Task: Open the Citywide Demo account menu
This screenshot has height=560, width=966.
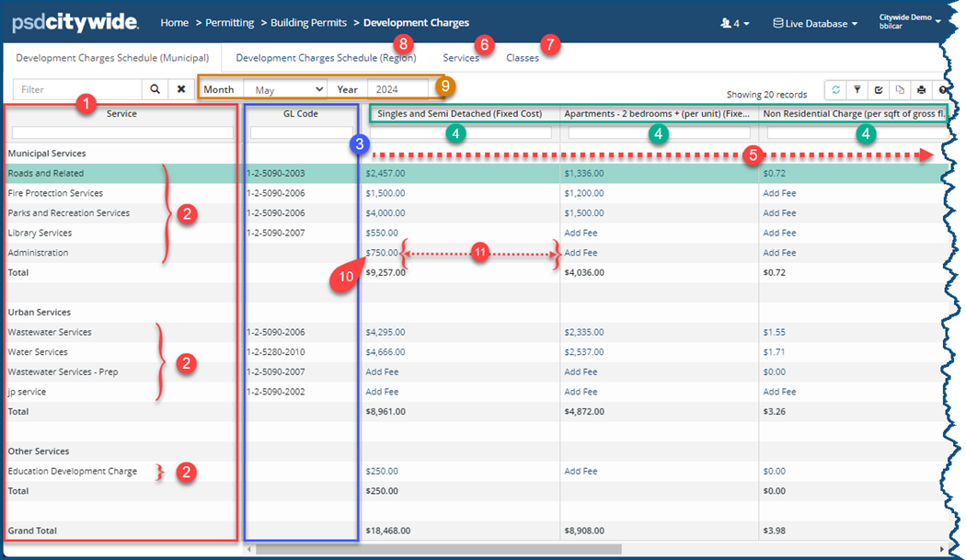Action: (909, 22)
